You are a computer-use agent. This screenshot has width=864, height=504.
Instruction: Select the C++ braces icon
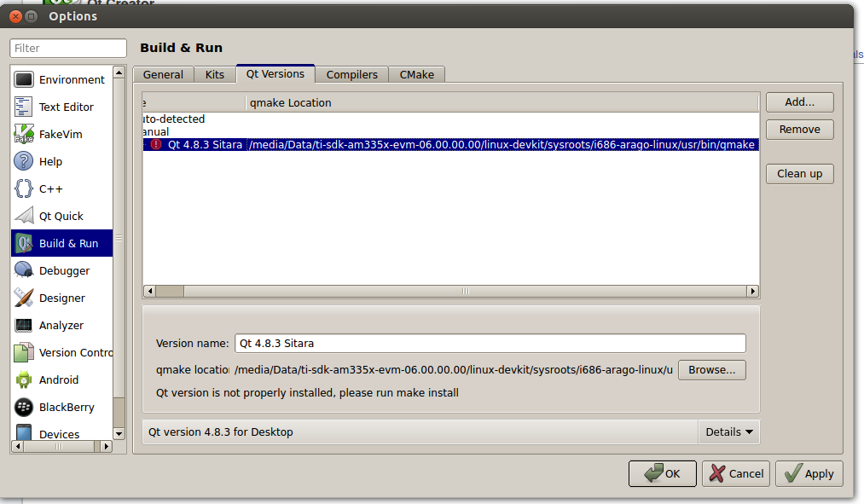pyautogui.click(x=24, y=189)
